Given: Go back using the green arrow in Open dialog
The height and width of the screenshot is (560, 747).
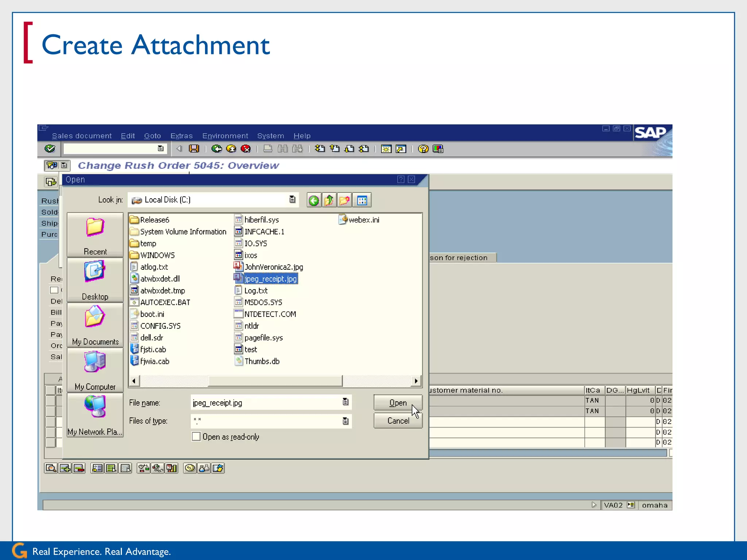Looking at the screenshot, I should click(314, 200).
